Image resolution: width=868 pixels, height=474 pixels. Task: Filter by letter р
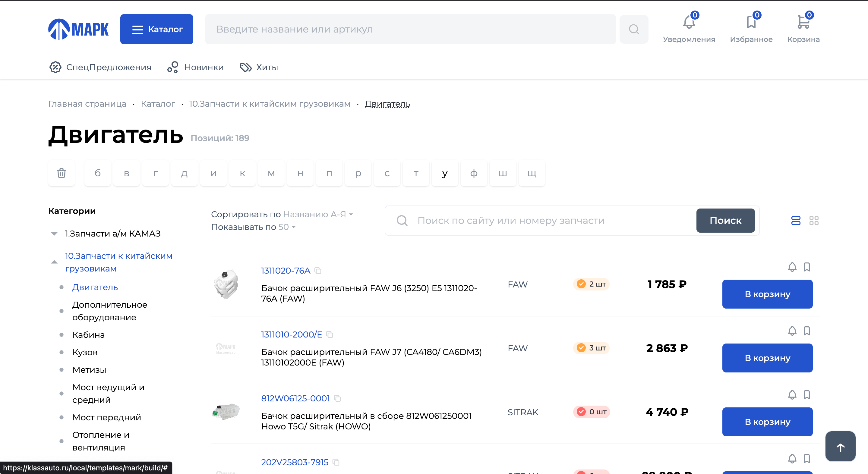pyautogui.click(x=358, y=173)
